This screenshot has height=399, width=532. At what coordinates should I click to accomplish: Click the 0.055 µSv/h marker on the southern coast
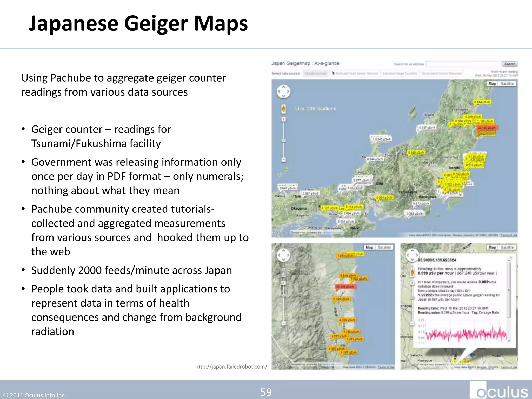[415, 214]
